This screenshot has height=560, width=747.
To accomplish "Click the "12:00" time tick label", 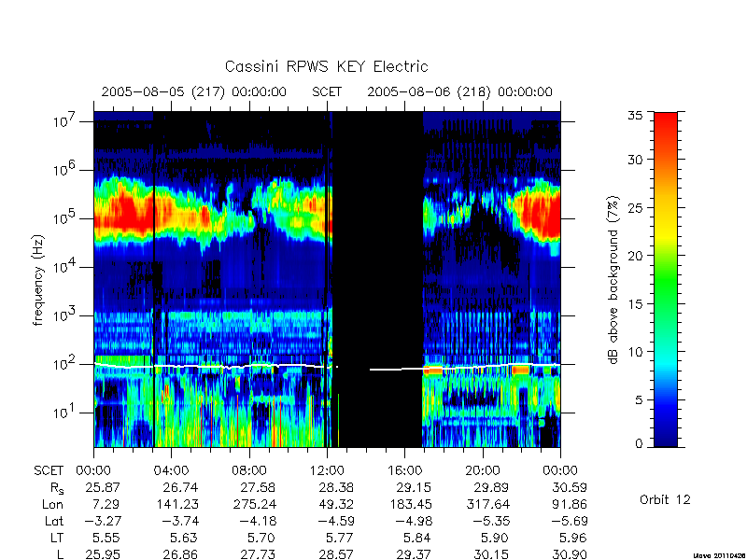I will click(327, 470).
